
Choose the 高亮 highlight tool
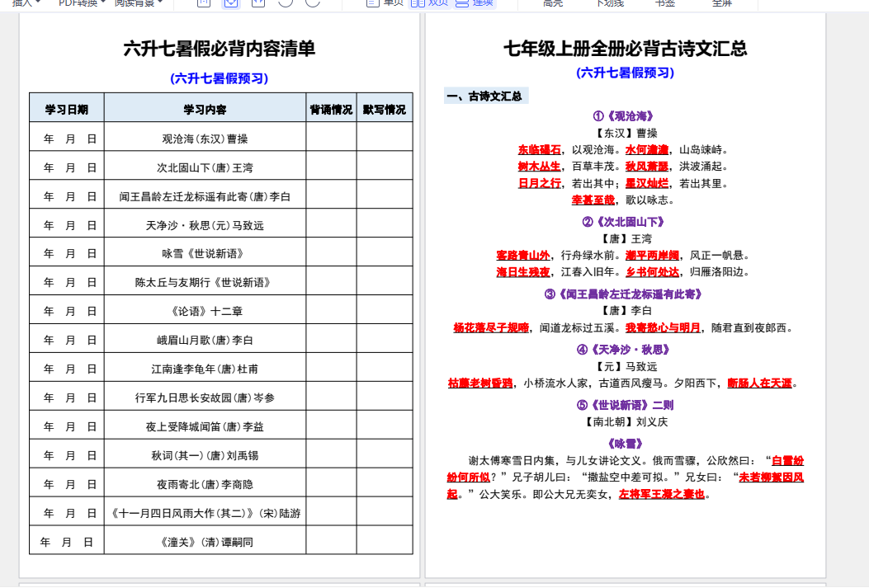553,2
